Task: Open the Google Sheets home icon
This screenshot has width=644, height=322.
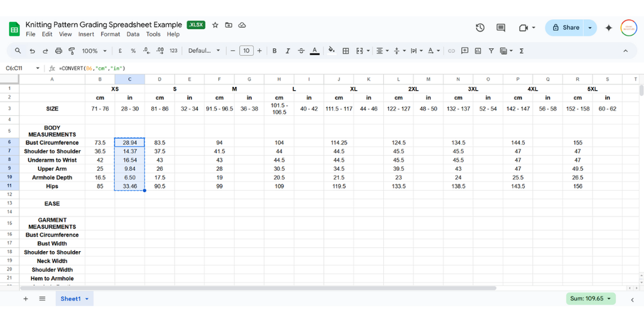Action: tap(14, 29)
